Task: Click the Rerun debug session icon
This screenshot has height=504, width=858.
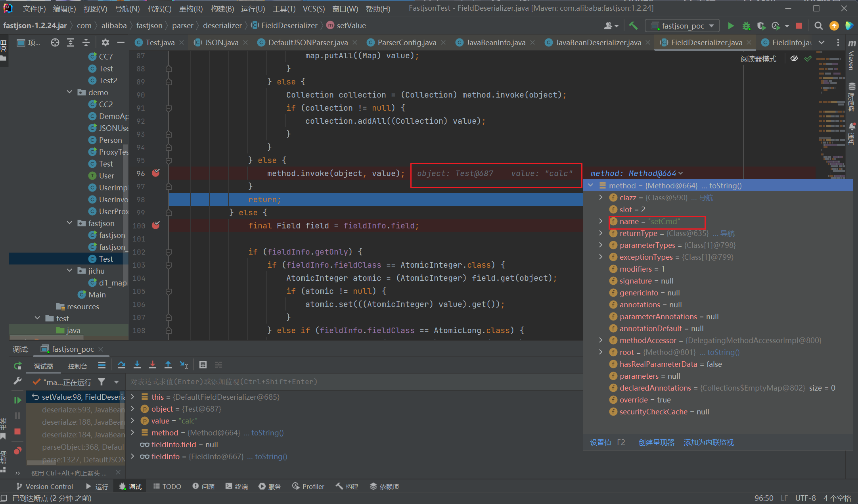Action: coord(17,366)
